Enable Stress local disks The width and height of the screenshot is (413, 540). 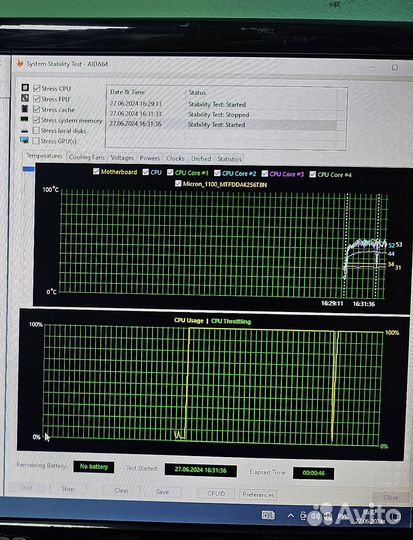pos(36,130)
